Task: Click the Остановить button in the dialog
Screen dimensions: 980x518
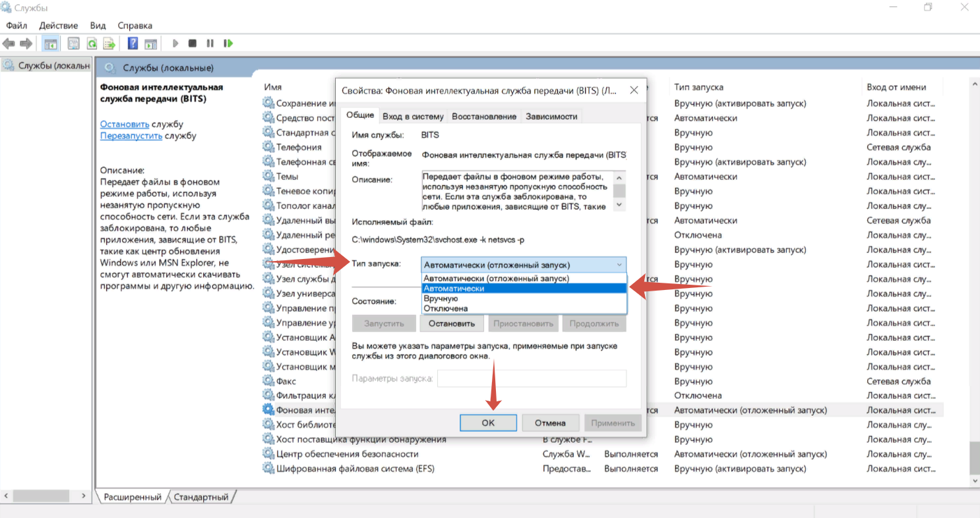Action: [452, 324]
